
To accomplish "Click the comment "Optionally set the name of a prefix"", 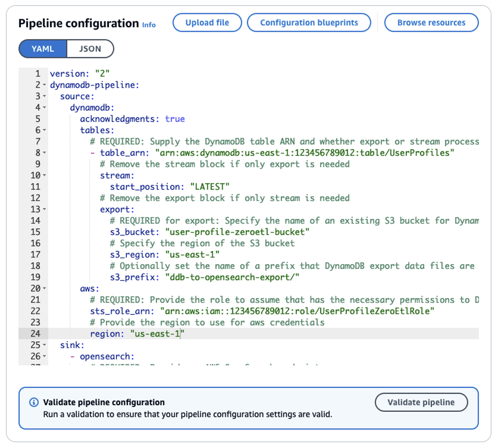I will click(x=292, y=266).
